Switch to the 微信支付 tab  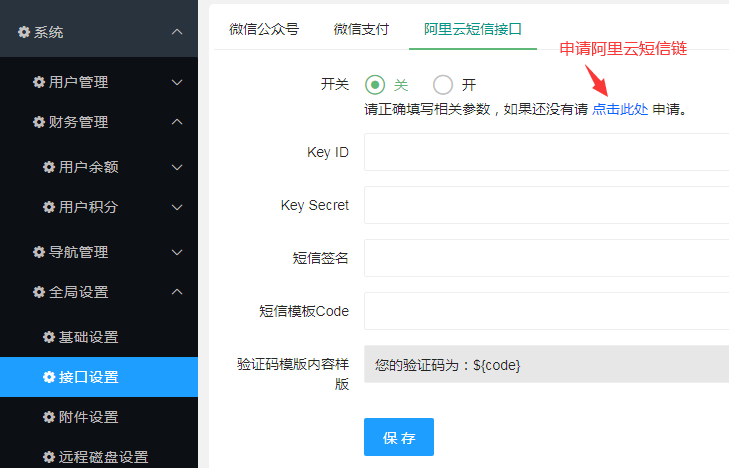pos(361,29)
